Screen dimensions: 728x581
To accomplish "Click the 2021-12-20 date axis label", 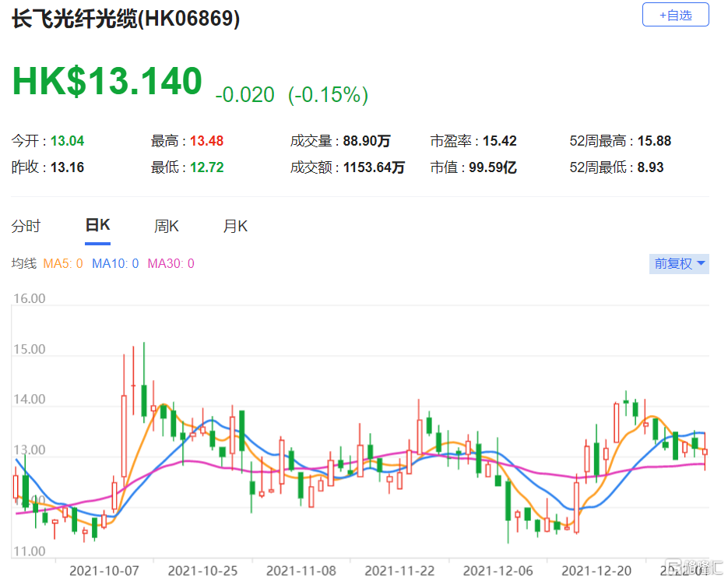I will 596,571.
